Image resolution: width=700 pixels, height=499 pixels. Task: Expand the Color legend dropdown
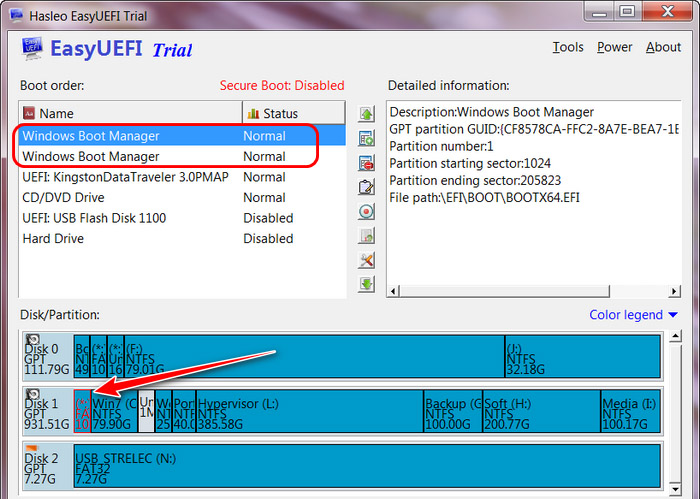click(633, 315)
